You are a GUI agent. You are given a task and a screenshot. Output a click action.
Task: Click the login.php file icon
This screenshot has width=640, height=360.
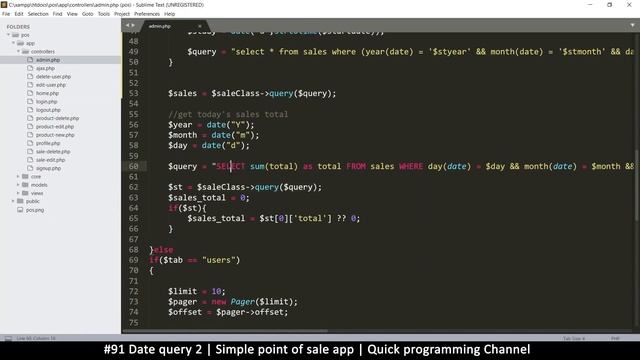point(30,101)
